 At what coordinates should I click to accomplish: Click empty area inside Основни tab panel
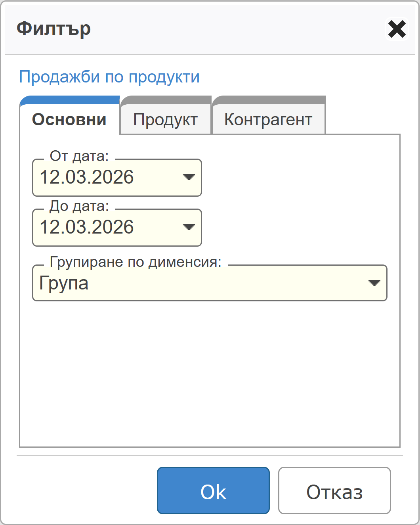coord(210,373)
